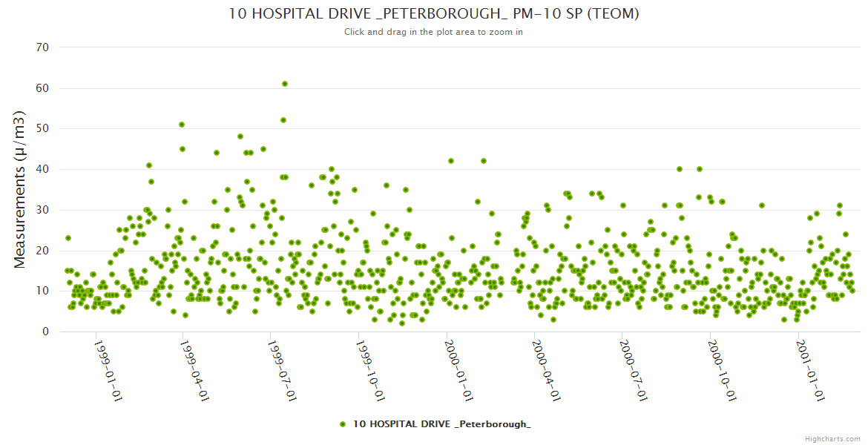Click the highest data point near 61
The image size is (868, 445).
tap(285, 84)
